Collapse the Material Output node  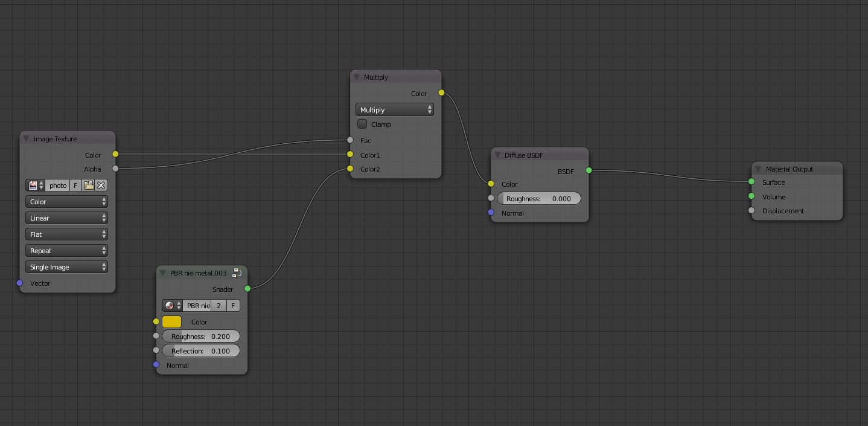point(758,169)
